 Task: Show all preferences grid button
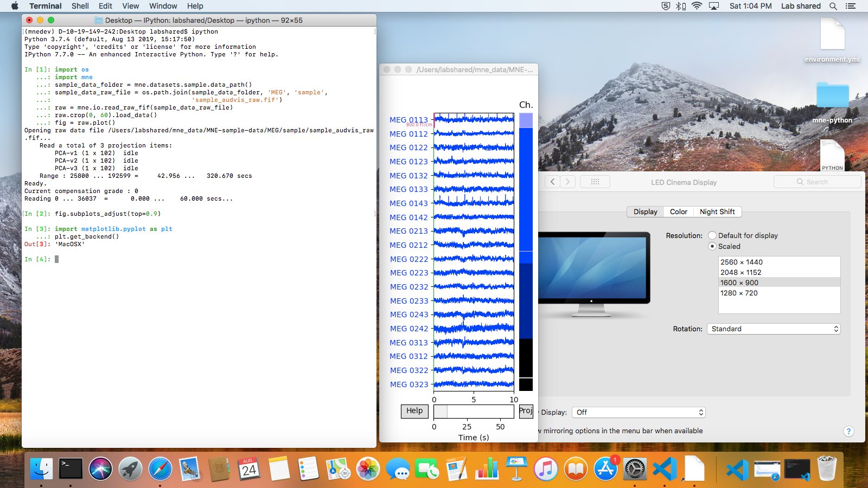coord(595,182)
